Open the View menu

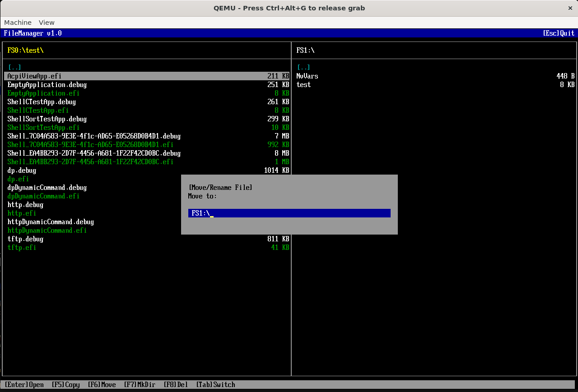[47, 23]
